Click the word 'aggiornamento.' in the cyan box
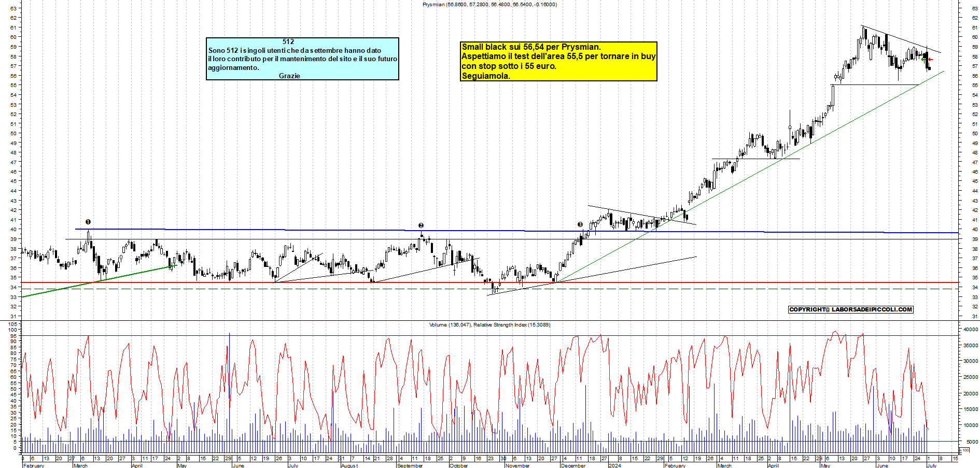This screenshot has width=980, height=468. [x=233, y=67]
